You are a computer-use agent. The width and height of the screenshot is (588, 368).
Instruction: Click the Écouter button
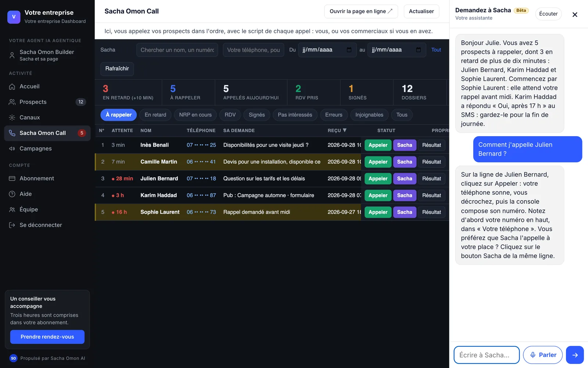[x=548, y=14]
